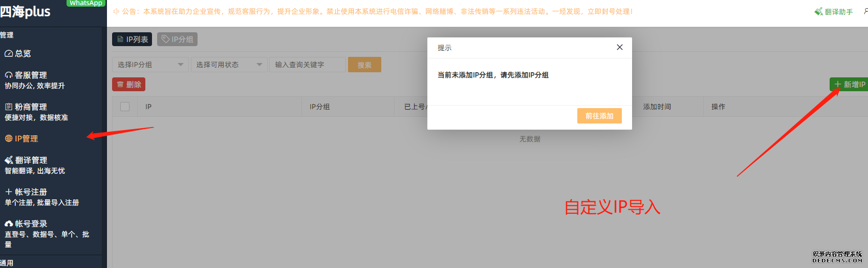Click the orange 搜索 button

[364, 65]
